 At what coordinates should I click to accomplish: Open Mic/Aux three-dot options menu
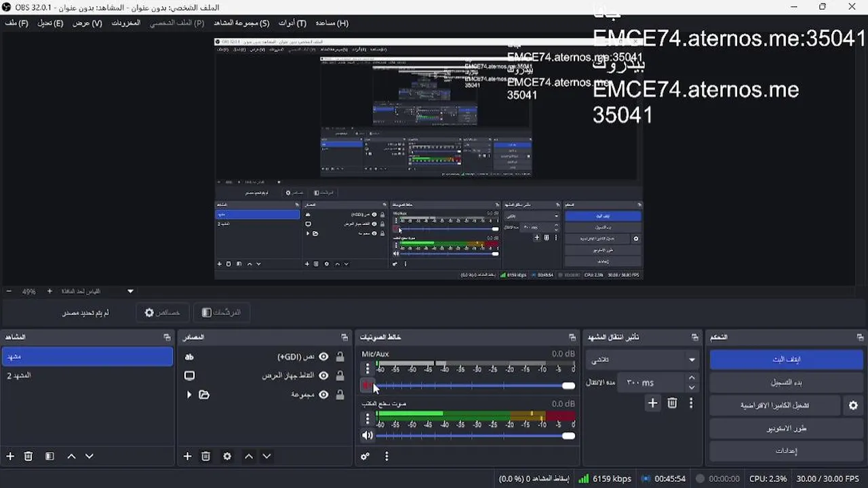point(368,369)
